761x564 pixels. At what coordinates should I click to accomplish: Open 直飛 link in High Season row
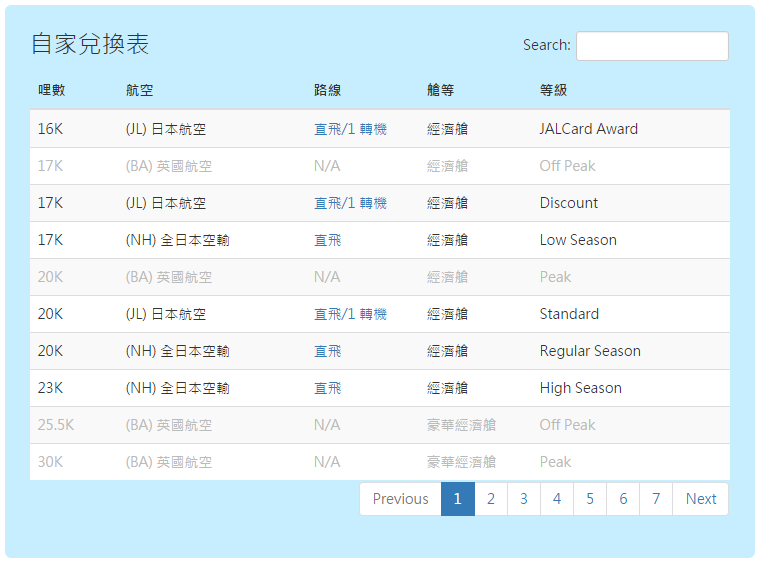click(x=328, y=388)
